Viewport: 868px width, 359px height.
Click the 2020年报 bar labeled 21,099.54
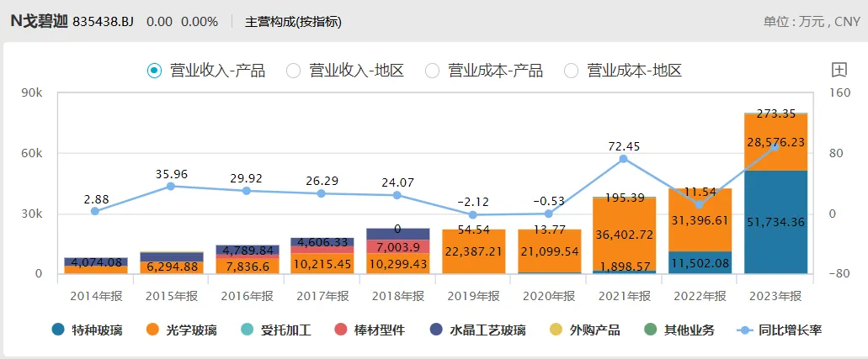click(549, 251)
